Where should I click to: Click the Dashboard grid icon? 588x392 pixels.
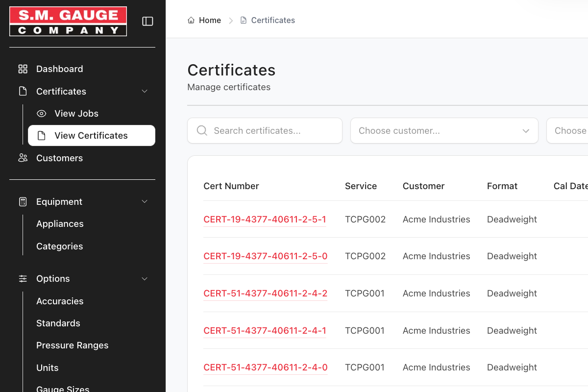click(23, 69)
